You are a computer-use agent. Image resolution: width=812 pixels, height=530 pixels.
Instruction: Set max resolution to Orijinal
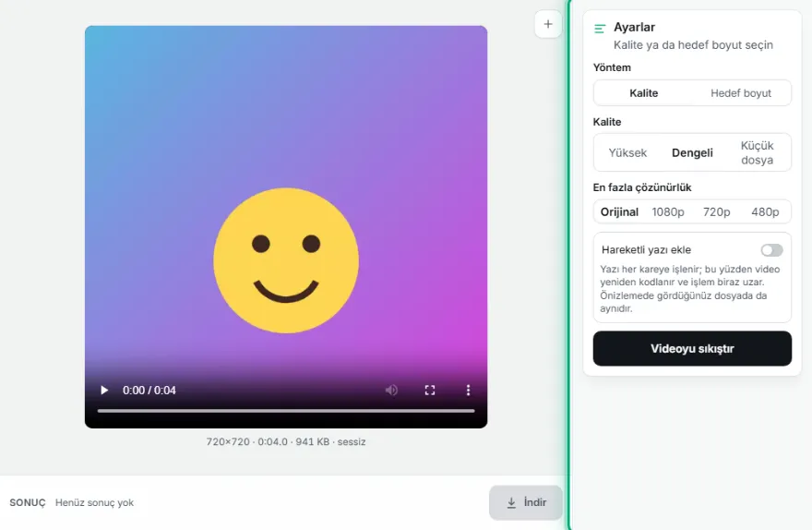point(619,211)
